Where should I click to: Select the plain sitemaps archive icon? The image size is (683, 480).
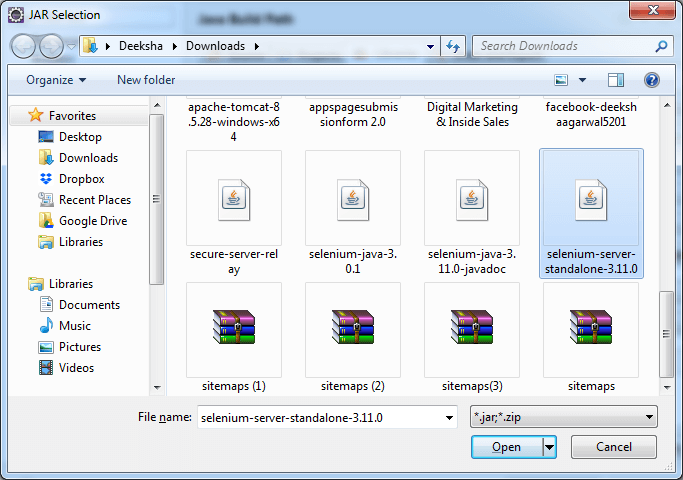click(x=591, y=327)
